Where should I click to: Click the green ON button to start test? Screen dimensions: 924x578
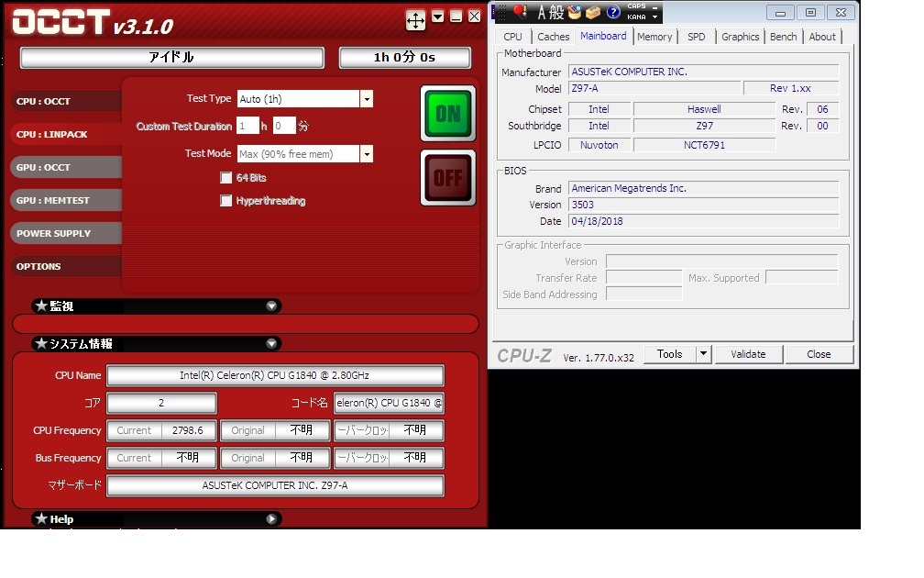click(447, 114)
